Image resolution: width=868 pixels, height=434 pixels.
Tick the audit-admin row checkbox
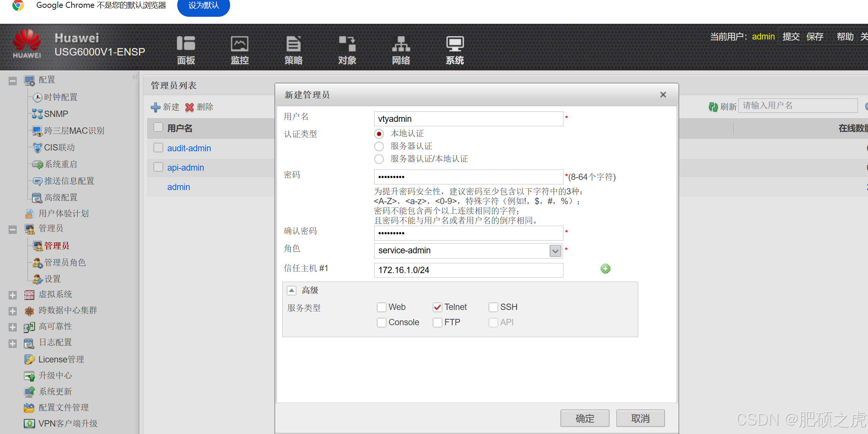[158, 148]
